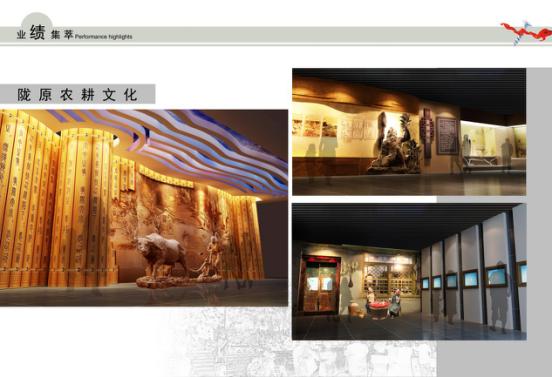This screenshot has height=377, width=552.
Task: Click the purple Chinese knot wall decoration
Action: coord(427,132)
